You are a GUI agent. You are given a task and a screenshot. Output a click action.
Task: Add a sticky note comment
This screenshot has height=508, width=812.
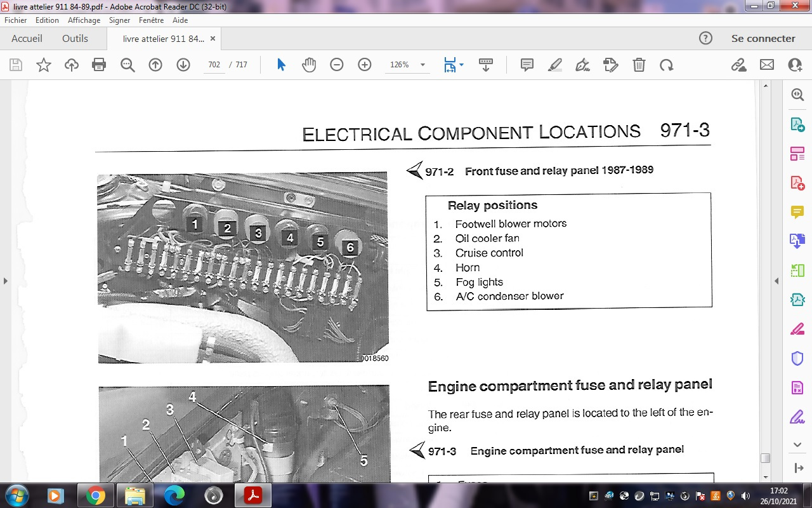click(x=527, y=65)
